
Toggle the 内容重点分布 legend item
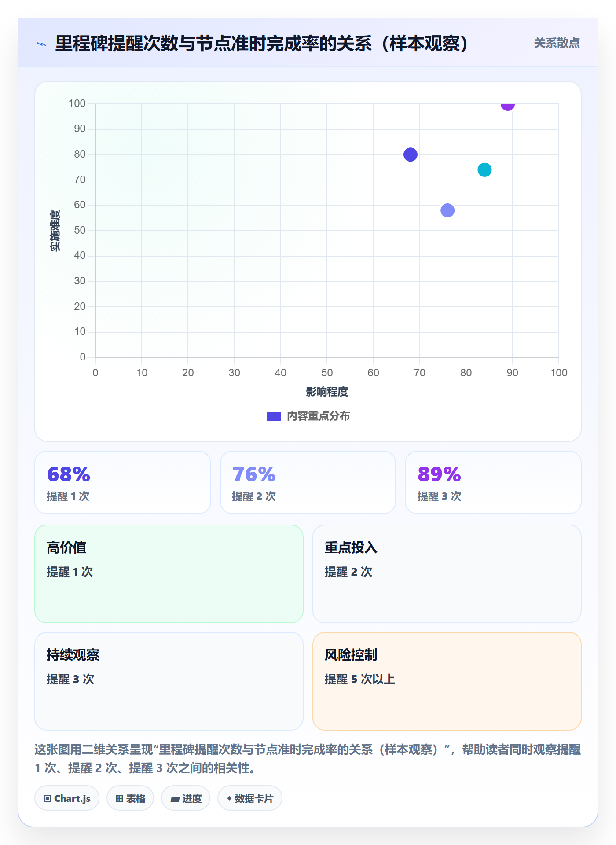click(308, 416)
